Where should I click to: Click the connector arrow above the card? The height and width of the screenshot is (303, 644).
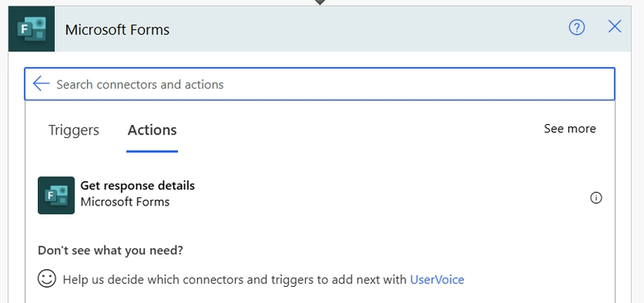click(x=320, y=2)
